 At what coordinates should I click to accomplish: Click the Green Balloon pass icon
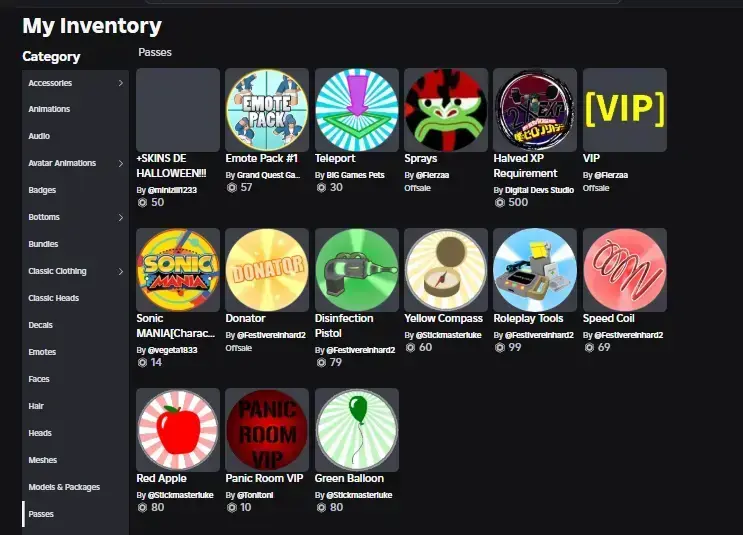(356, 430)
